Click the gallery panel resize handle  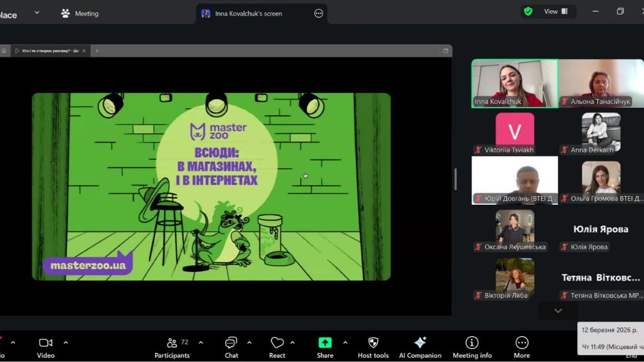(x=455, y=179)
